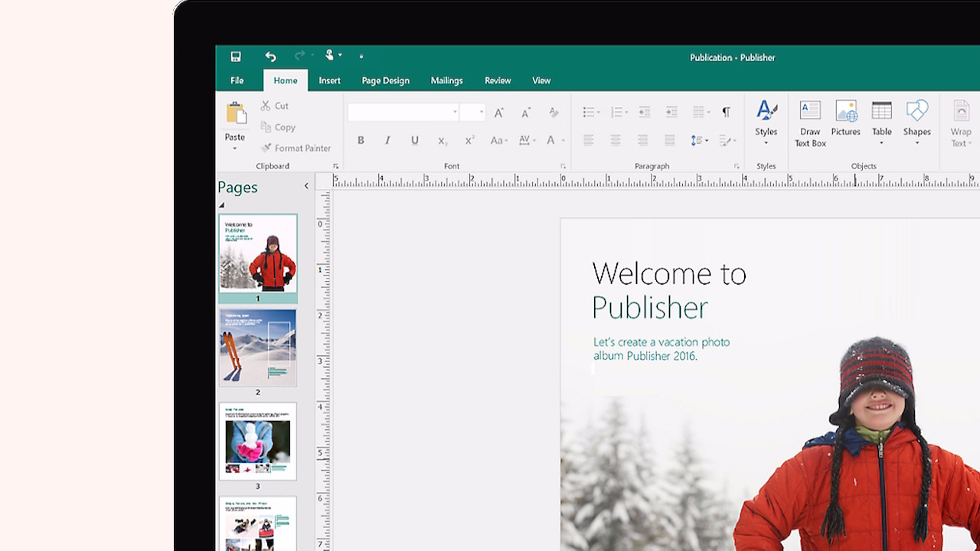980x551 pixels.
Task: Click the Cut scissors icon
Action: click(266, 106)
